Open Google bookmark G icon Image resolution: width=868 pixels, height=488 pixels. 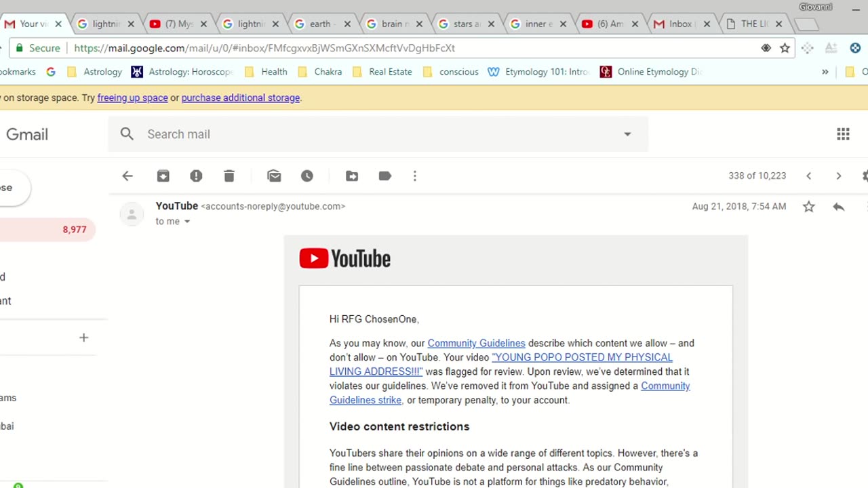pos(51,72)
